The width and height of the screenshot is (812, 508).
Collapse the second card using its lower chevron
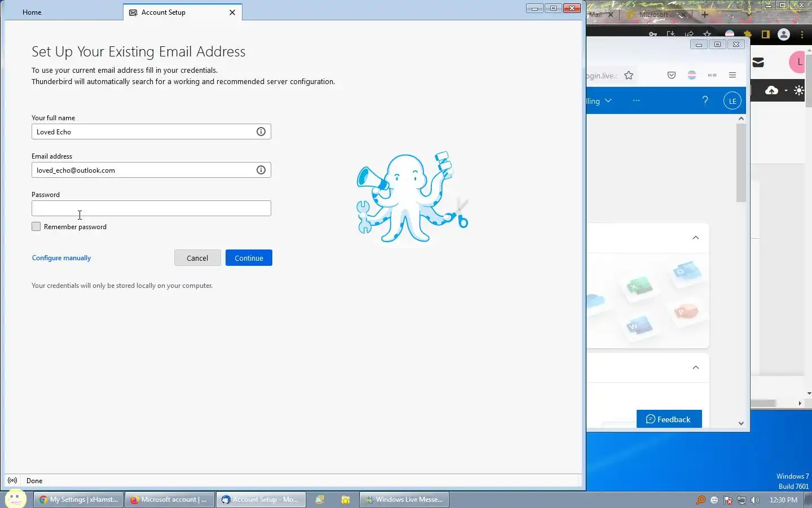[696, 367]
